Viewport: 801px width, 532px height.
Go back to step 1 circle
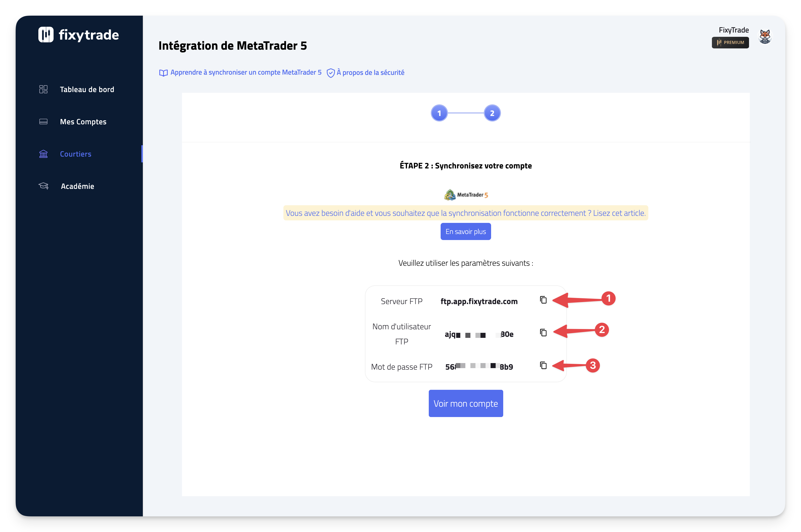point(439,113)
